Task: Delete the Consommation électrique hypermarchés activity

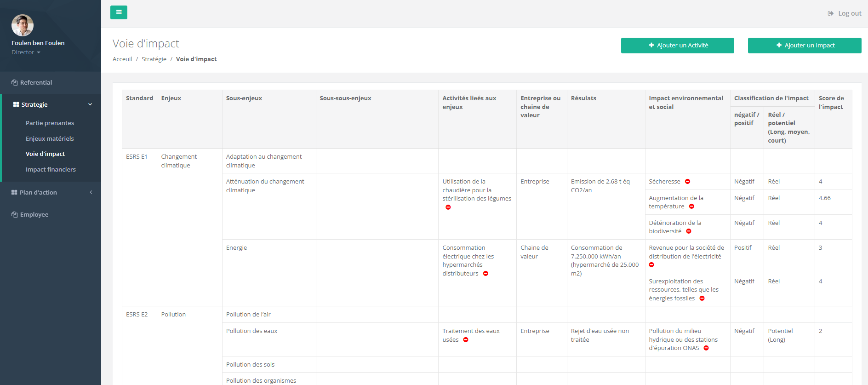Action: 485,274
